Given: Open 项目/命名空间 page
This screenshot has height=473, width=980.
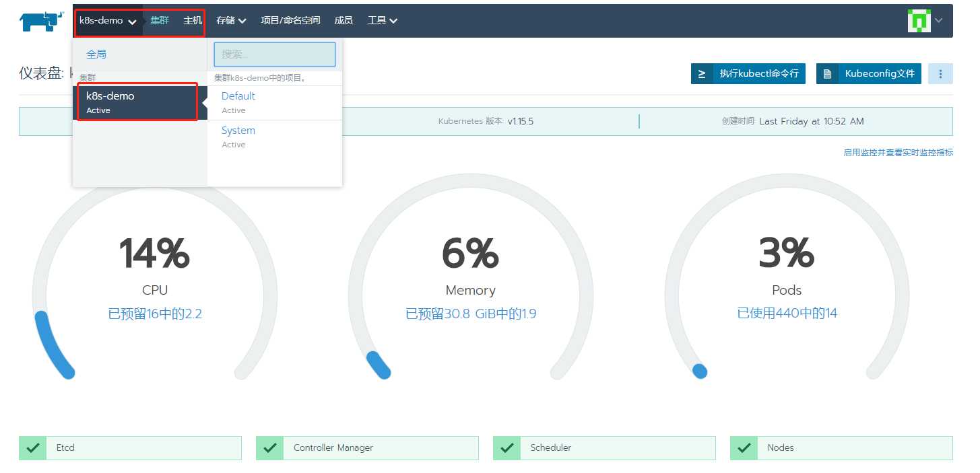Looking at the screenshot, I should click(x=290, y=21).
